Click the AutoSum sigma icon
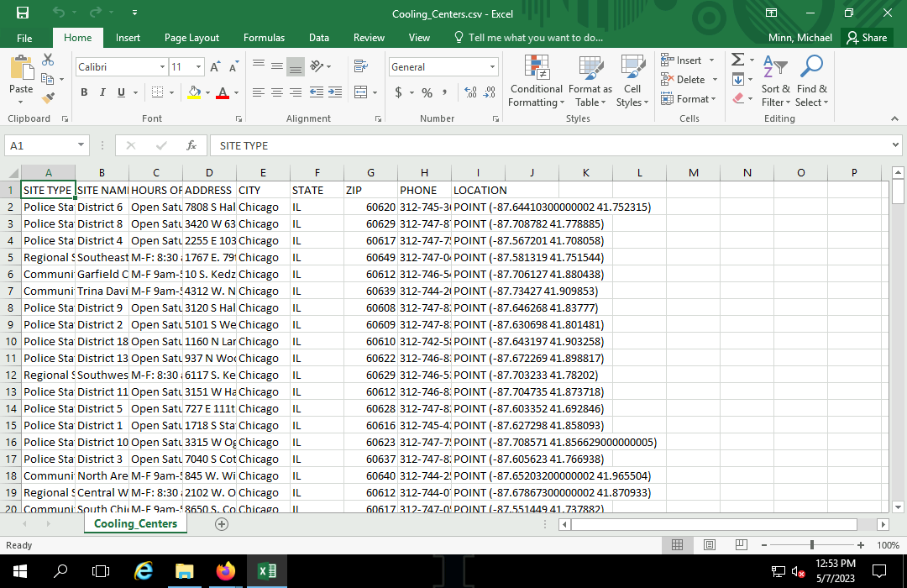The image size is (907, 588). click(737, 60)
